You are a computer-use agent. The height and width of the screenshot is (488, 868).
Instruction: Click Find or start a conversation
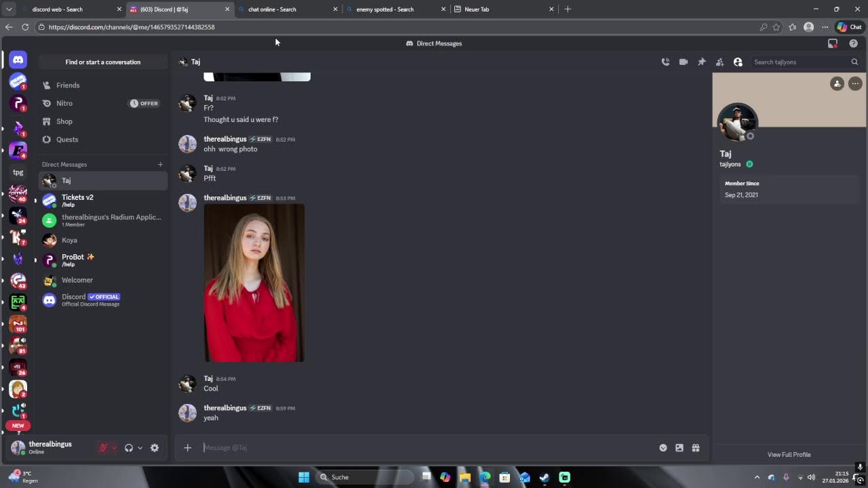[103, 62]
